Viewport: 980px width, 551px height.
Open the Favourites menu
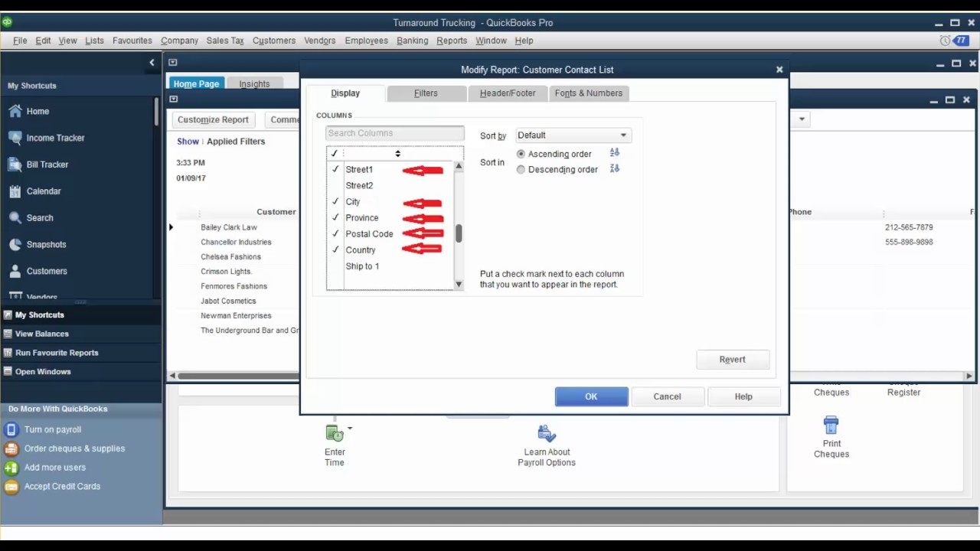pyautogui.click(x=132, y=41)
